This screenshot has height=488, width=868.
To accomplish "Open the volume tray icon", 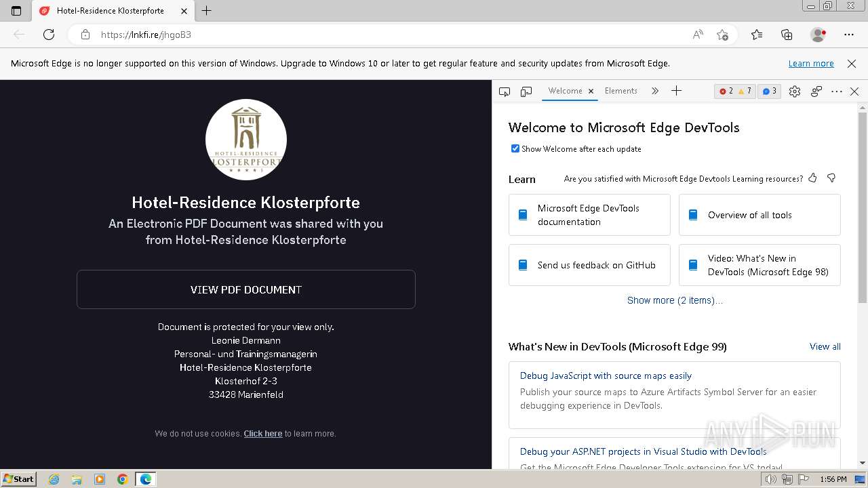I will [x=771, y=479].
